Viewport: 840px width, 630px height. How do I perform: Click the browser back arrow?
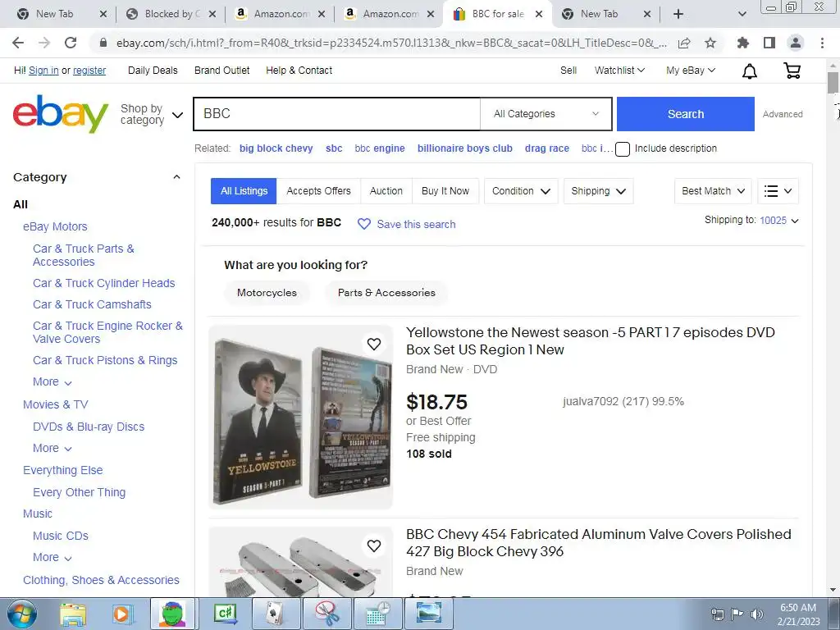point(18,43)
